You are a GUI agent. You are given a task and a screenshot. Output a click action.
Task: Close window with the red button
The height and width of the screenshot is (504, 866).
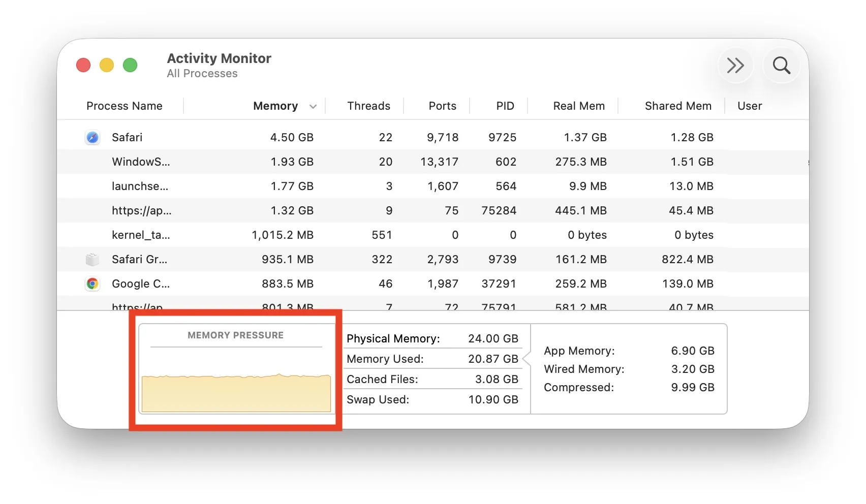click(x=83, y=65)
